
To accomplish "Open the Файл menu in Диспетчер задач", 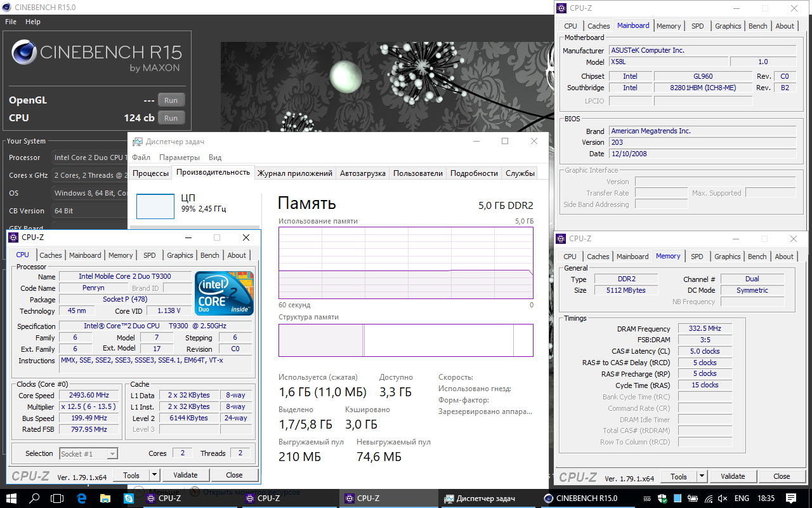I will pos(141,157).
